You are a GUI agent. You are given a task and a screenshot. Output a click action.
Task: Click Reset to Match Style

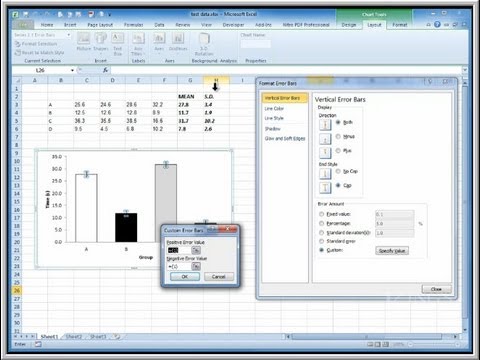click(x=39, y=53)
